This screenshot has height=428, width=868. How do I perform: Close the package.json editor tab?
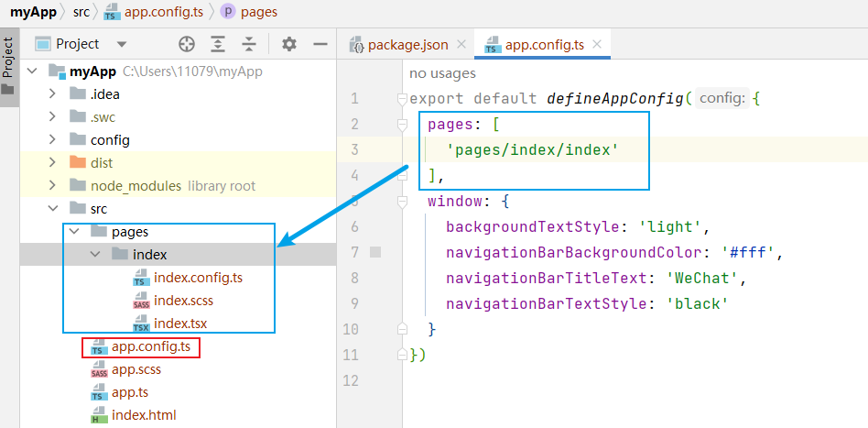460,45
